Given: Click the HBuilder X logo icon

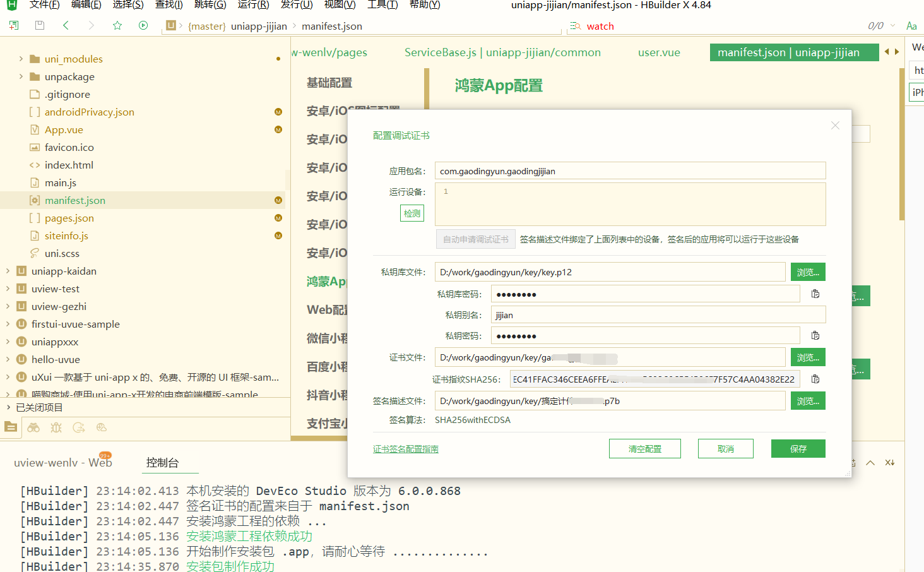Looking at the screenshot, I should (x=11, y=5).
